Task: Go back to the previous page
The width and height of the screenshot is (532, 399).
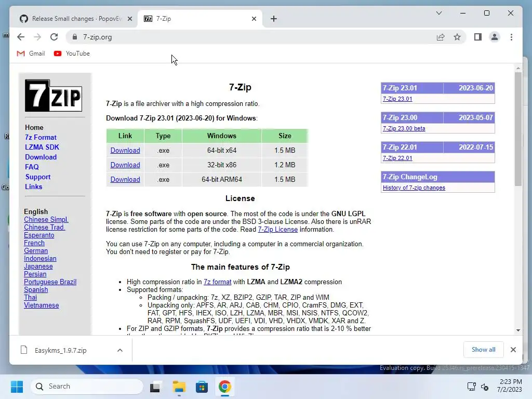Action: coord(21,37)
